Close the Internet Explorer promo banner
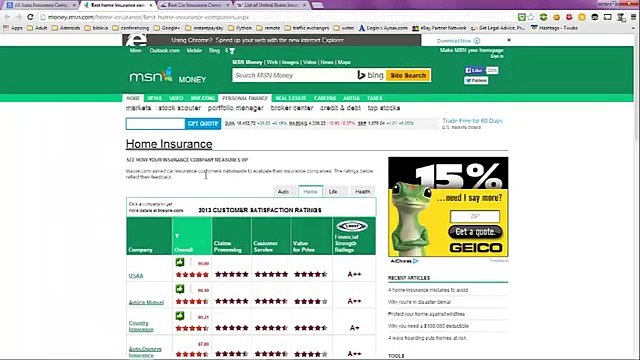The height and width of the screenshot is (360, 640). point(509,40)
